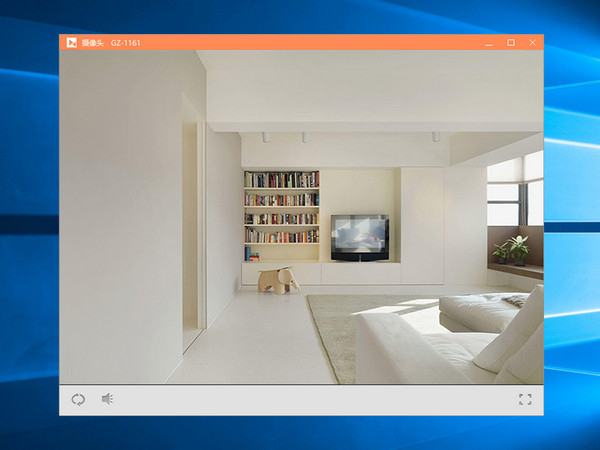Maximize the camera GZ-1161 window
Viewport: 600px width, 450px height.
(x=511, y=42)
